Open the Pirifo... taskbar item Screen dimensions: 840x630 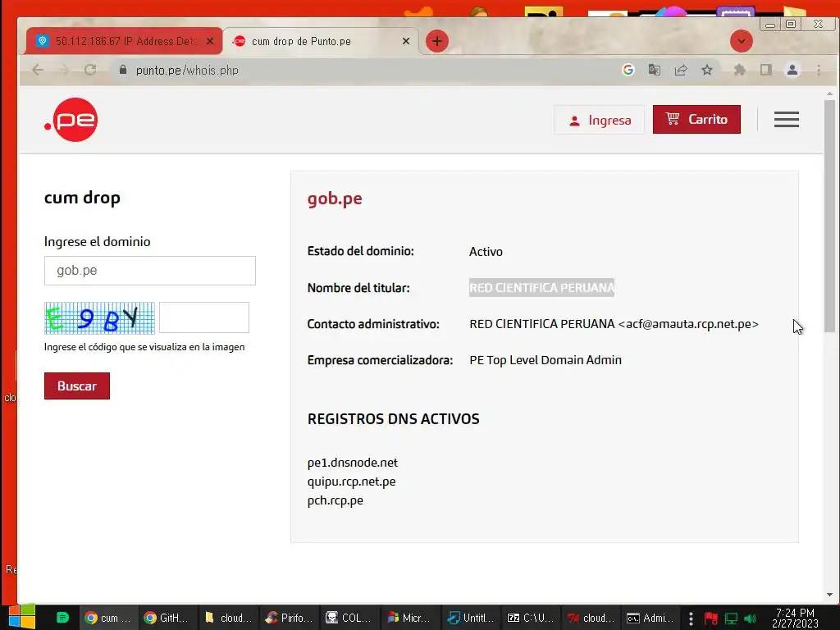[x=290, y=618]
